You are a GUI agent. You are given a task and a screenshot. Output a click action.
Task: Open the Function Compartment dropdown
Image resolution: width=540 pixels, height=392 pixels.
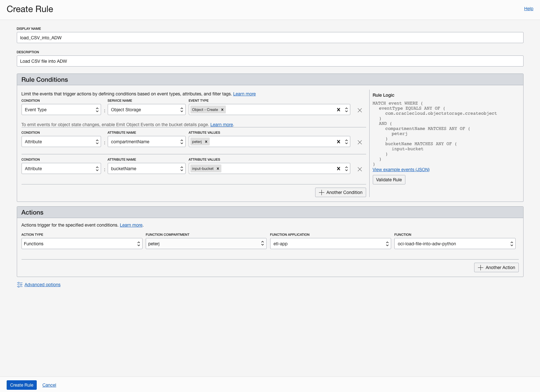[206, 244]
